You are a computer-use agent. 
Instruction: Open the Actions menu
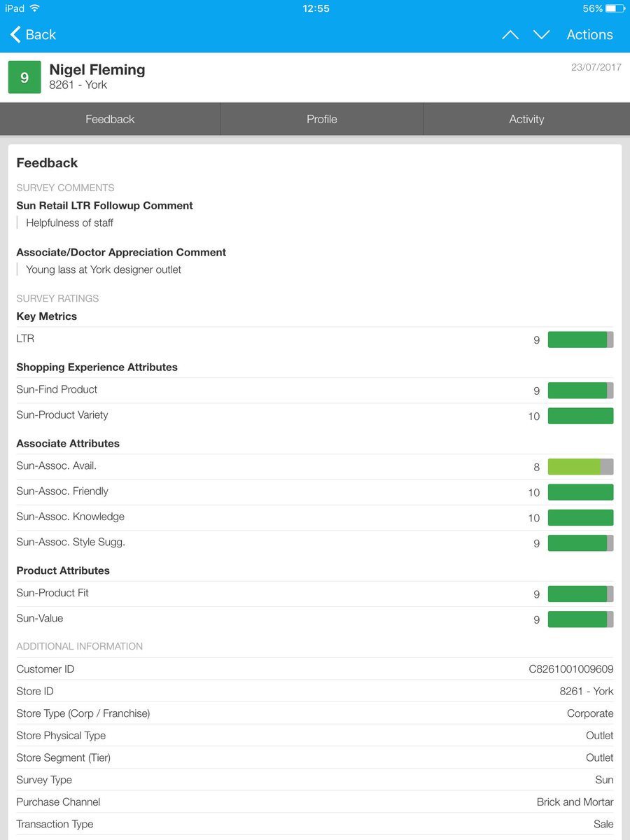[x=589, y=35]
